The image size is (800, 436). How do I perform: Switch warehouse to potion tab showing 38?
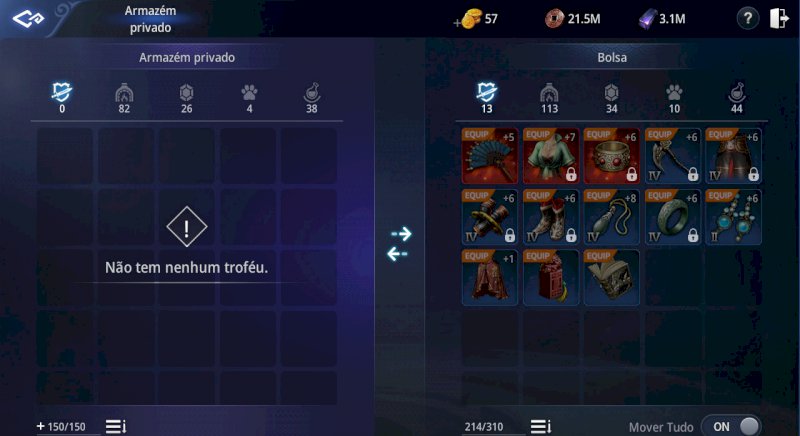pyautogui.click(x=312, y=98)
